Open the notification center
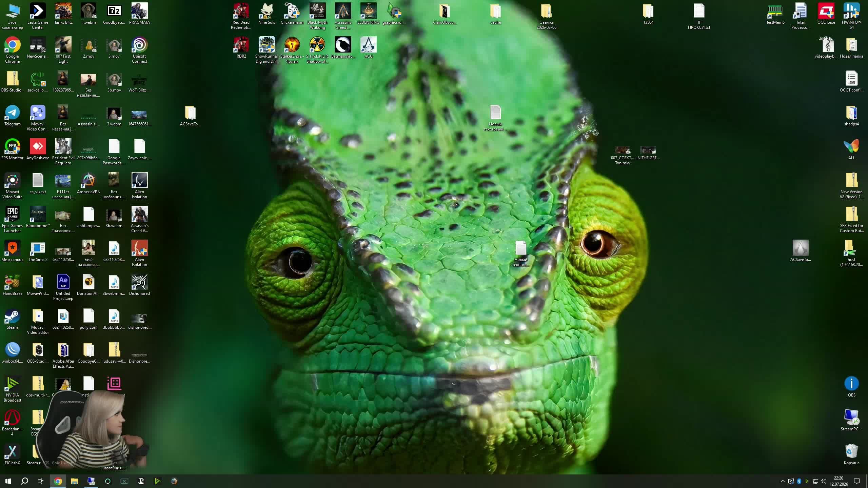This screenshot has height=488, width=868. coord(857,481)
